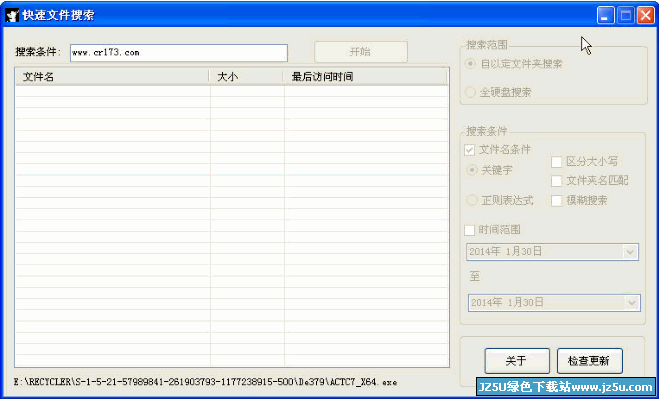Screen dimensions: 659x399
Task: Enable the 时间范围 checkbox
Action: [x=469, y=230]
